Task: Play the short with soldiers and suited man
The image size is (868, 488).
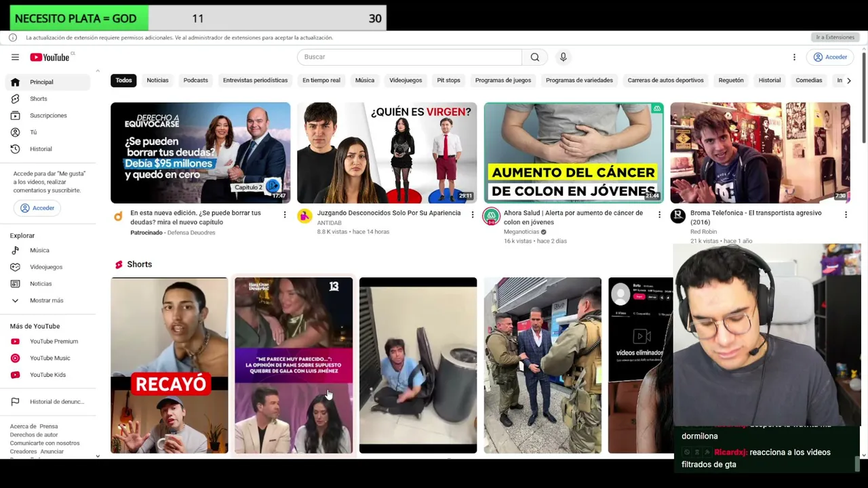Action: (x=542, y=365)
